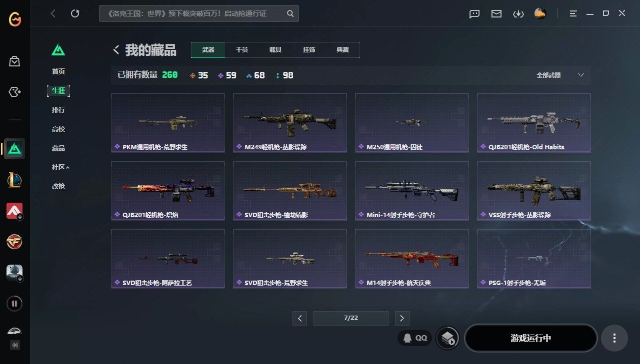
Task: Open the mail inbox icon
Action: click(x=496, y=14)
